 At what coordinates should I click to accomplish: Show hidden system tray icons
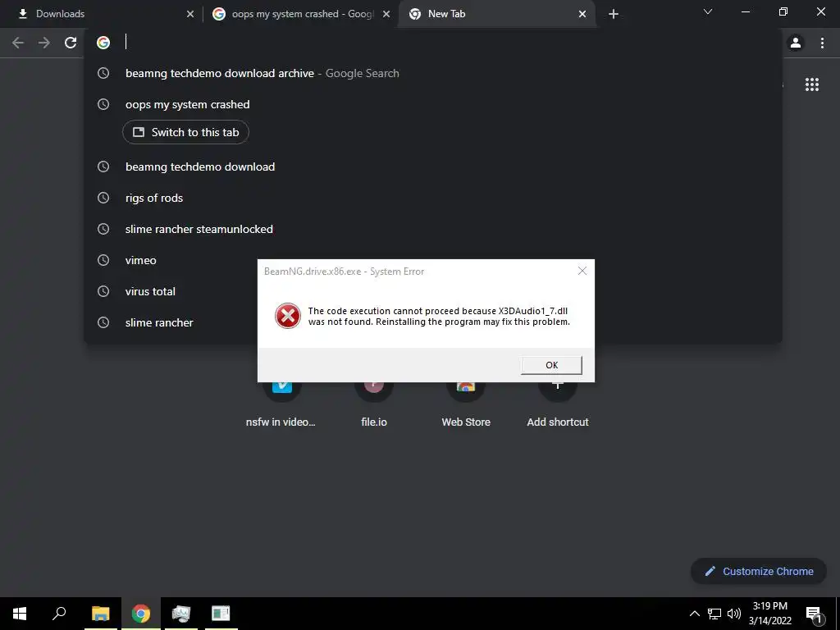tap(694, 614)
